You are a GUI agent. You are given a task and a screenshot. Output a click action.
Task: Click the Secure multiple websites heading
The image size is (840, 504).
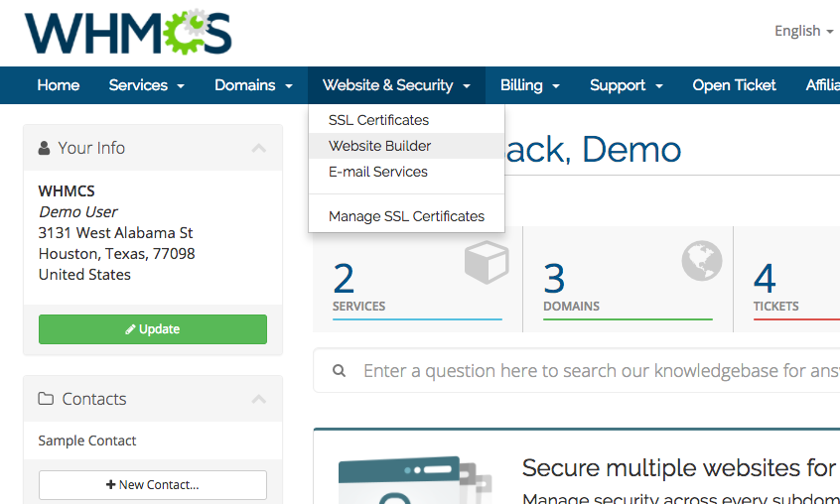[x=681, y=468]
